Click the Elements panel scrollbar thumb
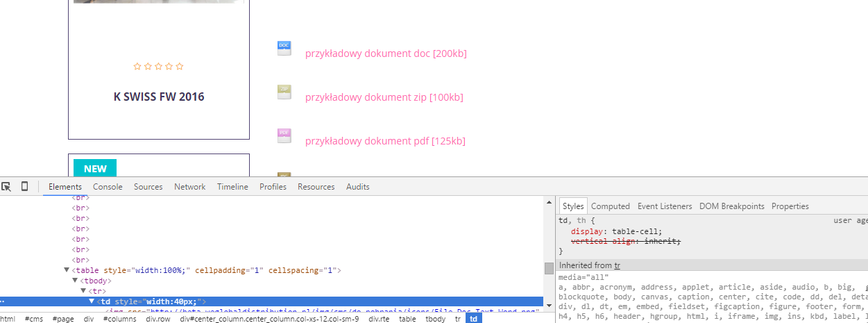Image resolution: width=868 pixels, height=323 pixels. [x=549, y=268]
